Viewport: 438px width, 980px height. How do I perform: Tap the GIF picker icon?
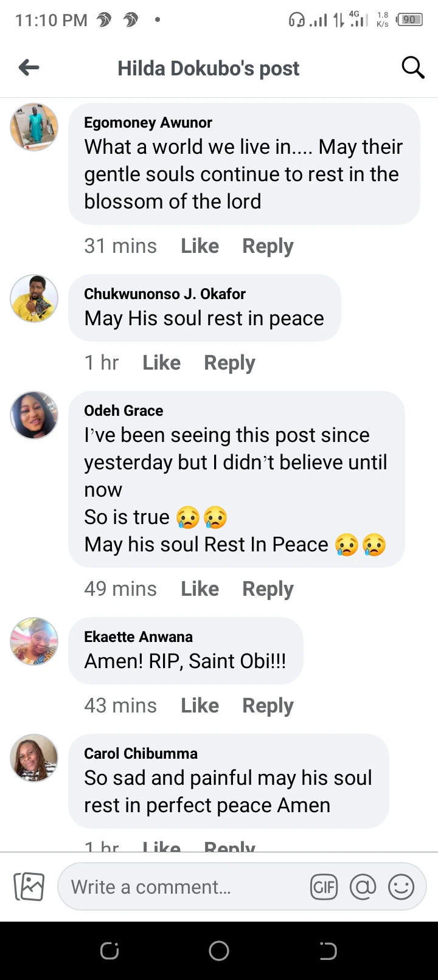[x=324, y=887]
